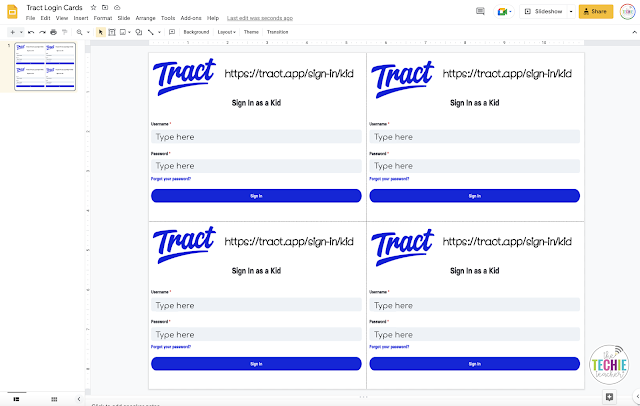
Task: Open the 'Last edit was seconds ago' link
Action: tap(260, 18)
